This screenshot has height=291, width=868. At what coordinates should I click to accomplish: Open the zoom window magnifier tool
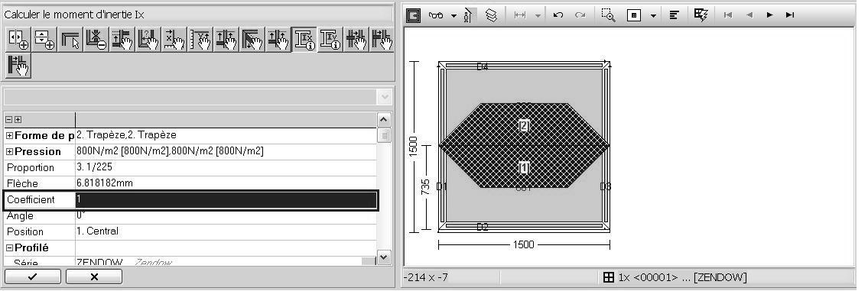[609, 15]
